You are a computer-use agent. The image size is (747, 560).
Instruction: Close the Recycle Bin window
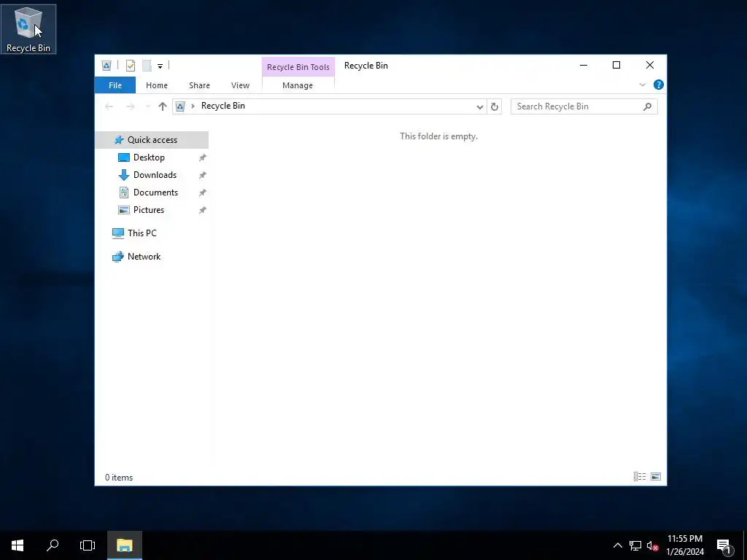point(650,65)
